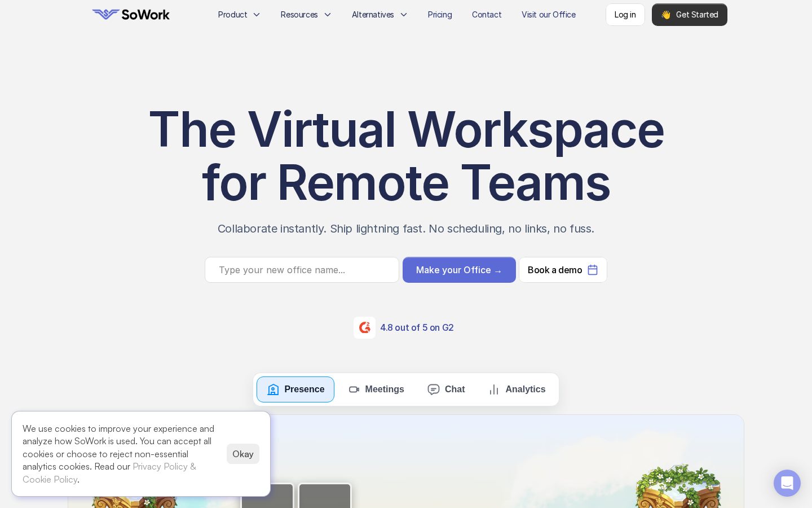This screenshot has width=812, height=508.
Task: Click the Meetings camera icon
Action: coord(354,389)
